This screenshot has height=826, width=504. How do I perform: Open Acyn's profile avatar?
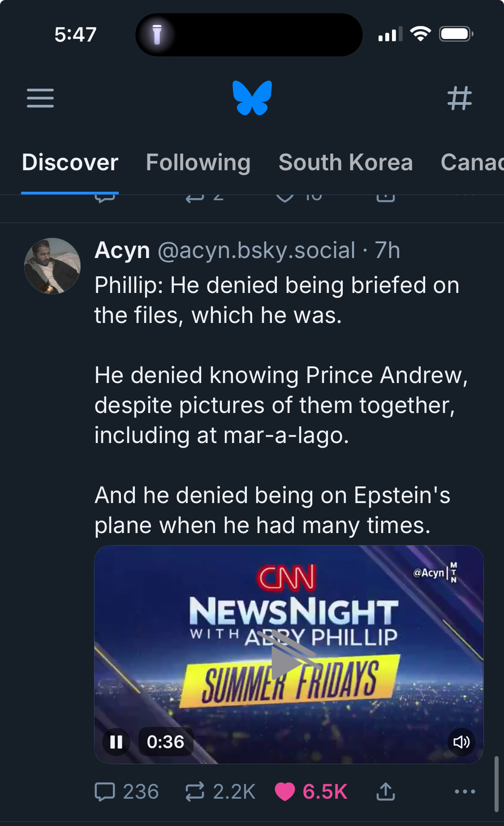click(x=52, y=266)
